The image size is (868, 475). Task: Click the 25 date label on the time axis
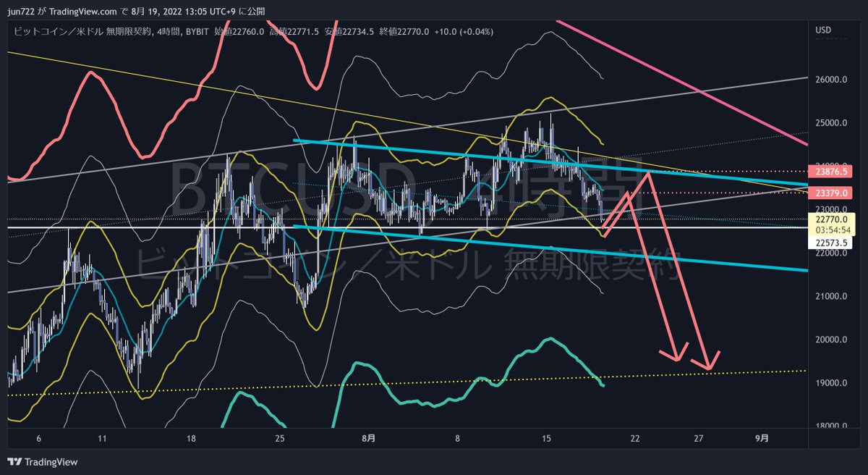click(x=280, y=439)
